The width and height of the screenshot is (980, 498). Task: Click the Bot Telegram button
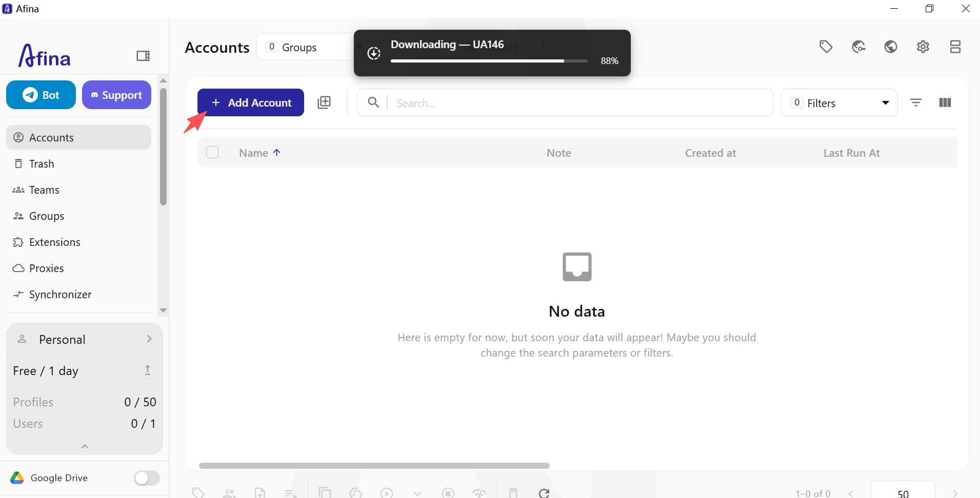point(41,95)
